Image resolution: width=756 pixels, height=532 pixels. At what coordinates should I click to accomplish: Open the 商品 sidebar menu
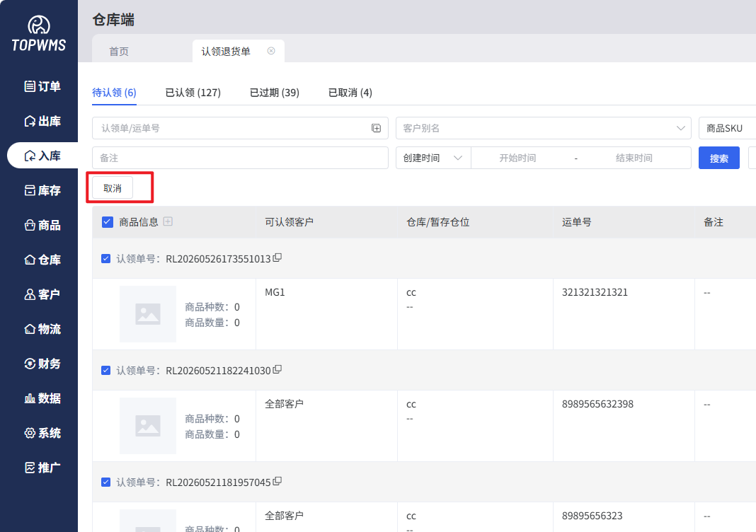pos(42,225)
